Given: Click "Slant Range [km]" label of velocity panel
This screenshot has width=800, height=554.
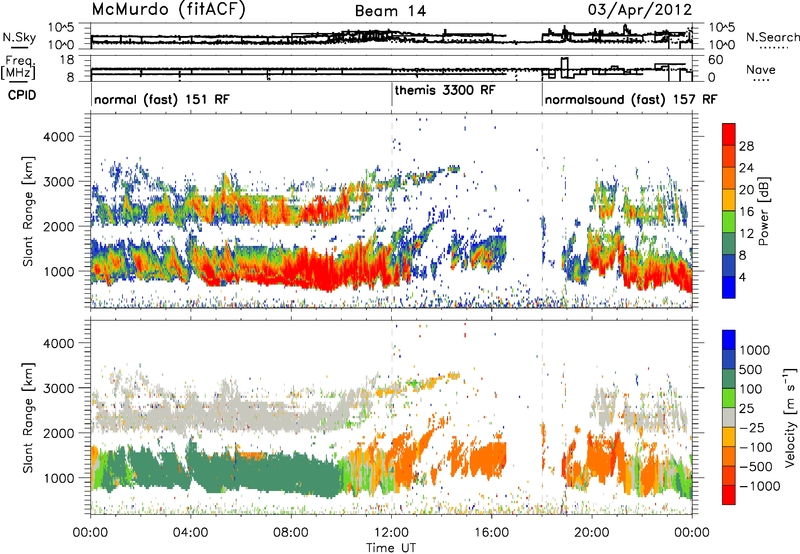Looking at the screenshot, I should coord(28,417).
